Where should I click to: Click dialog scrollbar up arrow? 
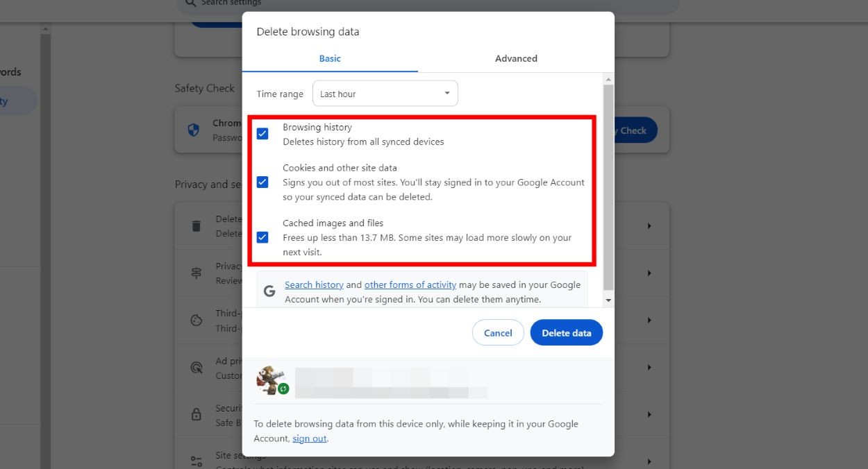point(608,79)
